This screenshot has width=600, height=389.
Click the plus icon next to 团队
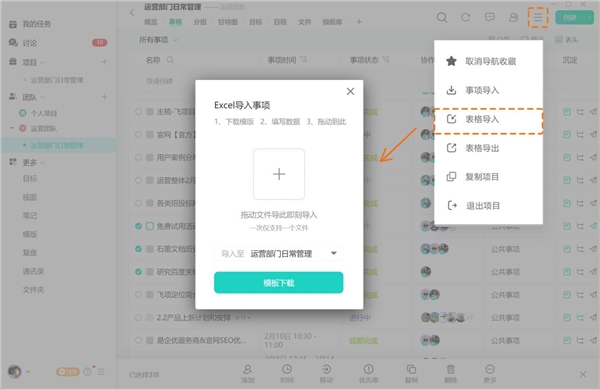(x=104, y=97)
